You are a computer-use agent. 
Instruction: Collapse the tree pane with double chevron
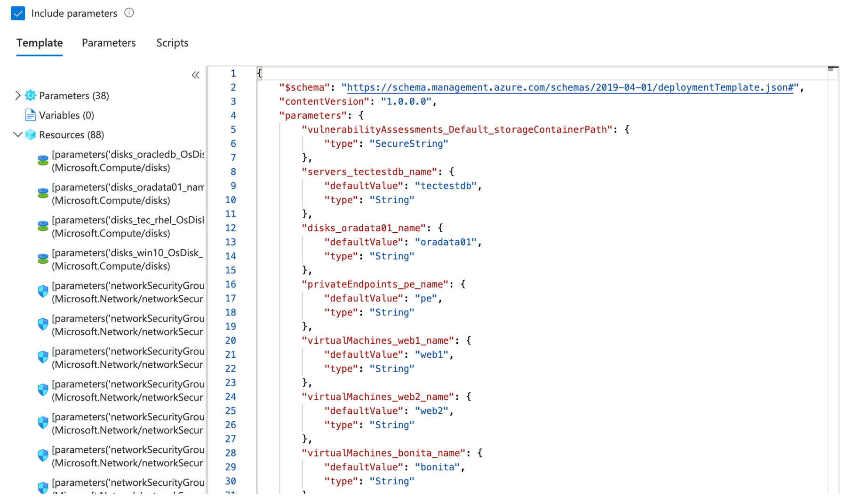click(x=196, y=75)
